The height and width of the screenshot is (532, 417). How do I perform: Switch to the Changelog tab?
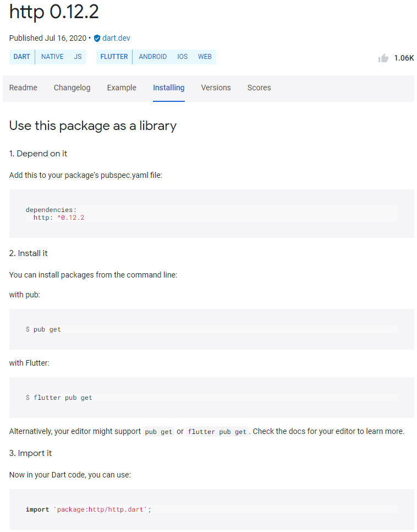pos(72,88)
